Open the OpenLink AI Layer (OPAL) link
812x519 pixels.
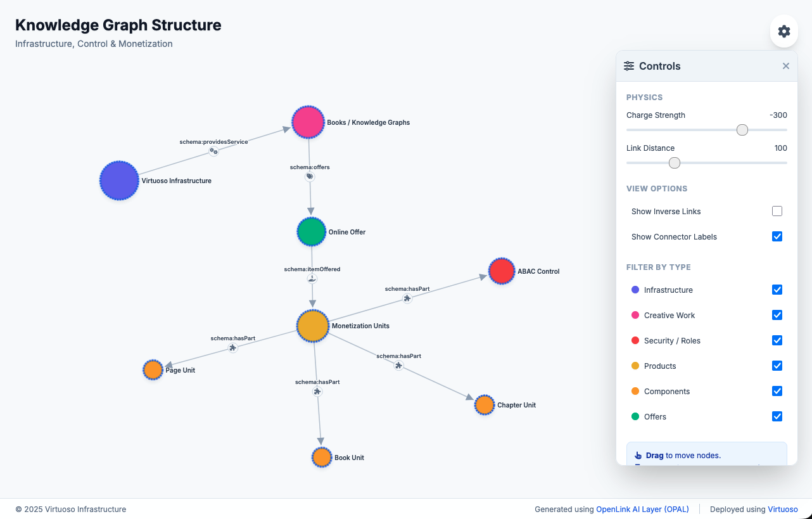[x=642, y=509]
